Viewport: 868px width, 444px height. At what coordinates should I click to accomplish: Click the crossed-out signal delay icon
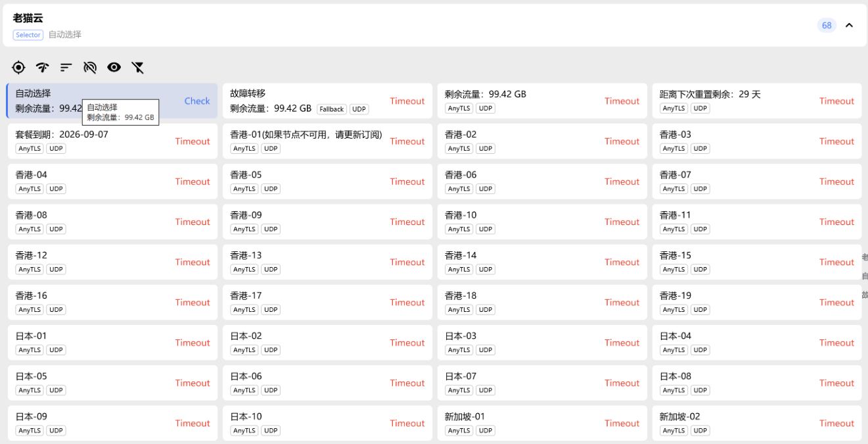tap(90, 67)
